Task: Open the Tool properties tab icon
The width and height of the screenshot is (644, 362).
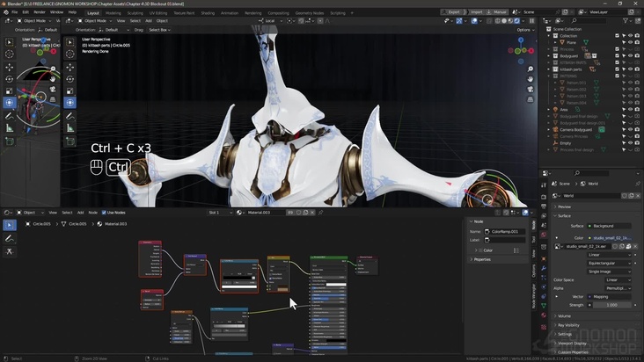Action: pos(544,185)
